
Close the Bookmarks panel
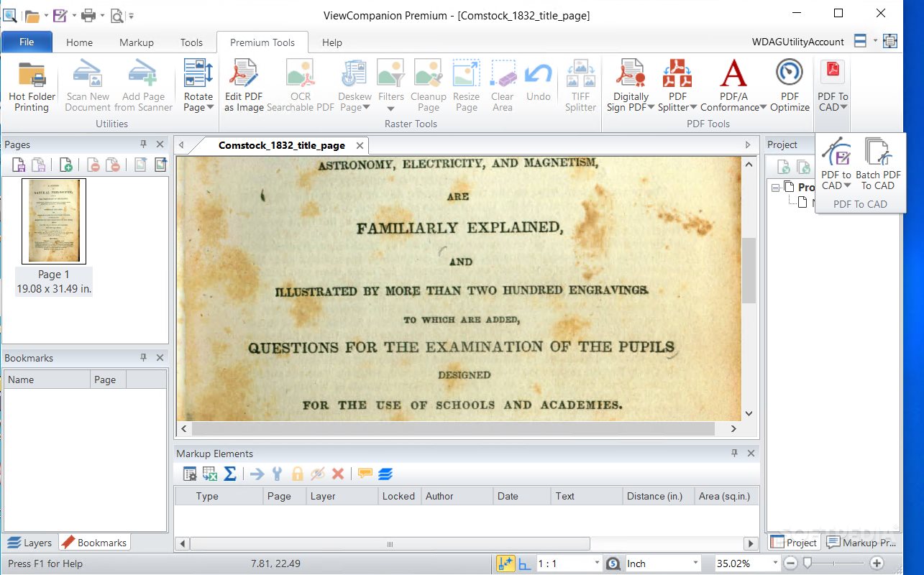click(x=160, y=357)
